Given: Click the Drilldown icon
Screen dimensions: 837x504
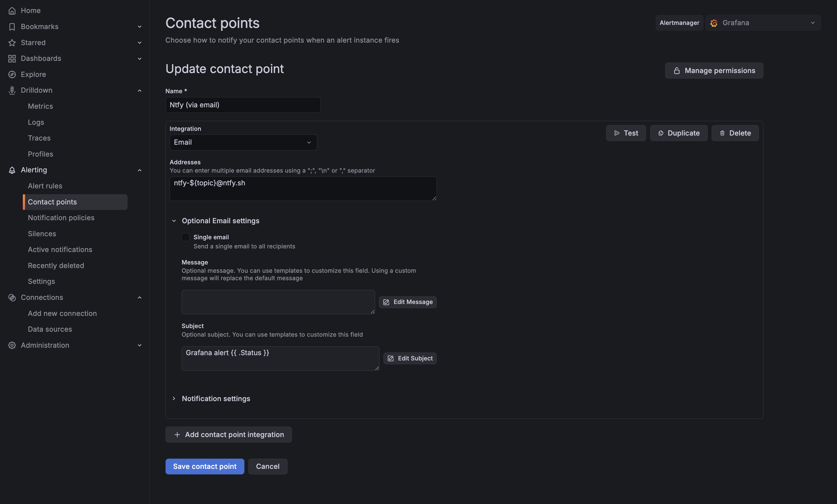Looking at the screenshot, I should tap(12, 90).
